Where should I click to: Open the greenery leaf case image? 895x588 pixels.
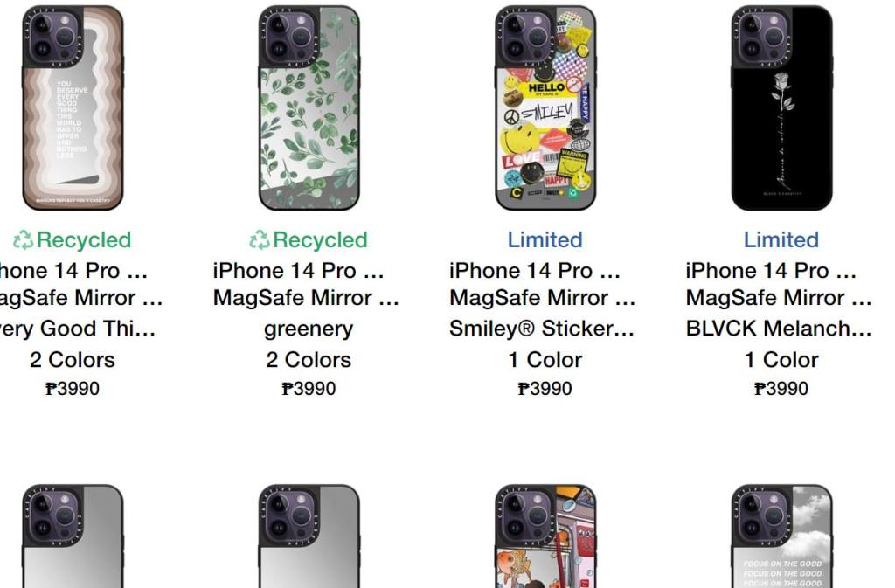(309, 107)
